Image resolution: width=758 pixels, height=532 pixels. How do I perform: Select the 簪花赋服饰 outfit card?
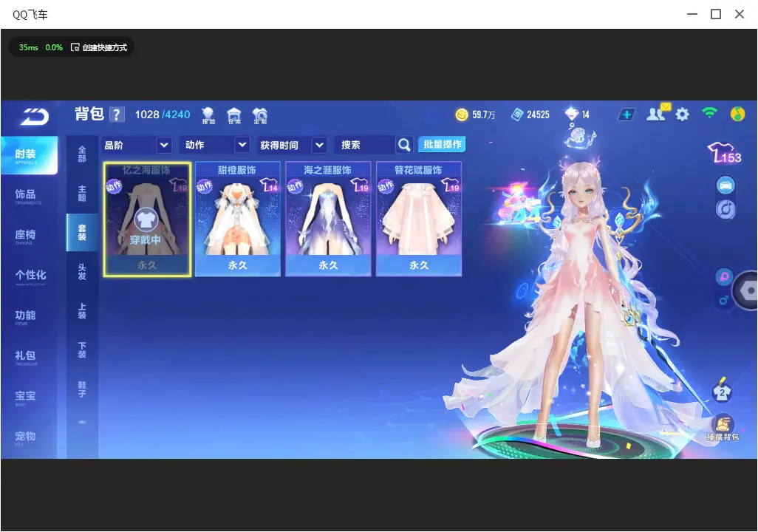click(x=419, y=219)
